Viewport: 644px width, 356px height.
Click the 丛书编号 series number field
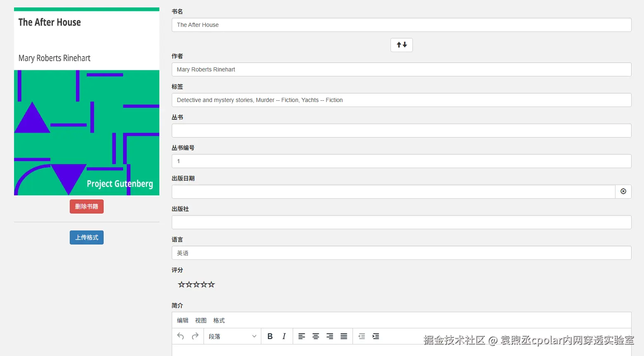click(401, 161)
